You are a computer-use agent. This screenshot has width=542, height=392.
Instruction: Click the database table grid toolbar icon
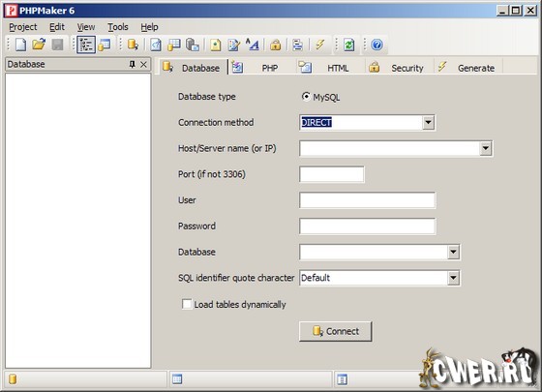tap(174, 45)
